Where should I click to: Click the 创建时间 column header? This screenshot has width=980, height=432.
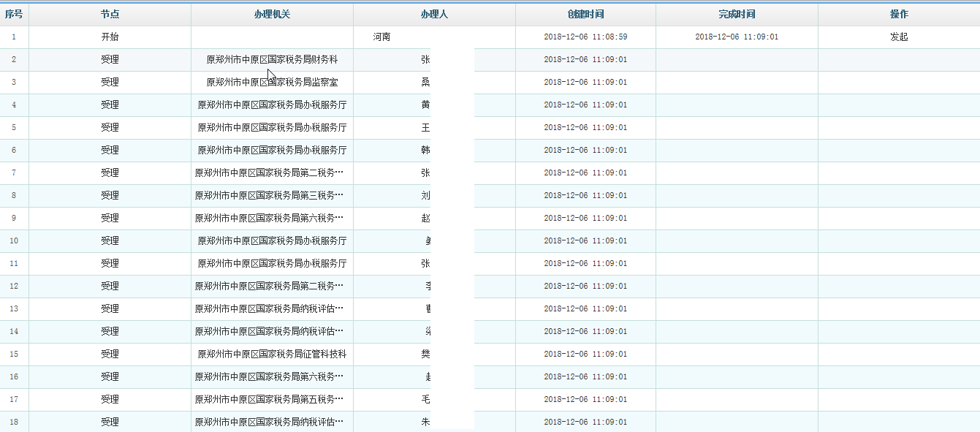coord(587,14)
